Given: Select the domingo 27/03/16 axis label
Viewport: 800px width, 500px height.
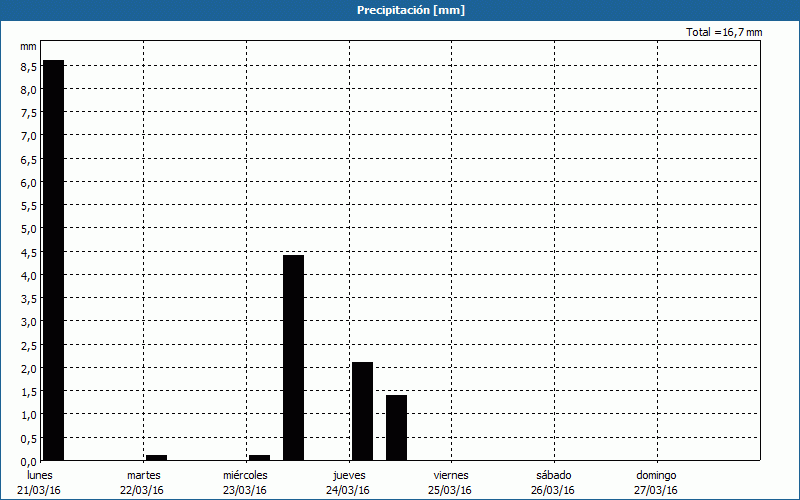Looking at the screenshot, I should pyautogui.click(x=656, y=482).
